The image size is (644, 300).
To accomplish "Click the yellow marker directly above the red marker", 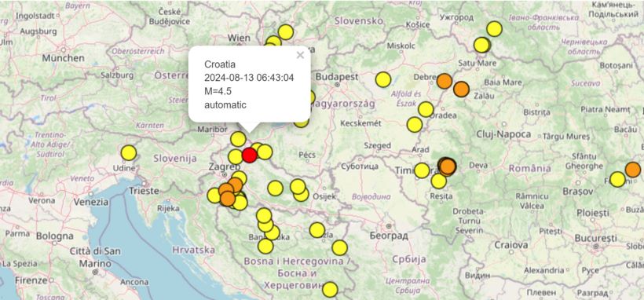I will click(238, 139).
